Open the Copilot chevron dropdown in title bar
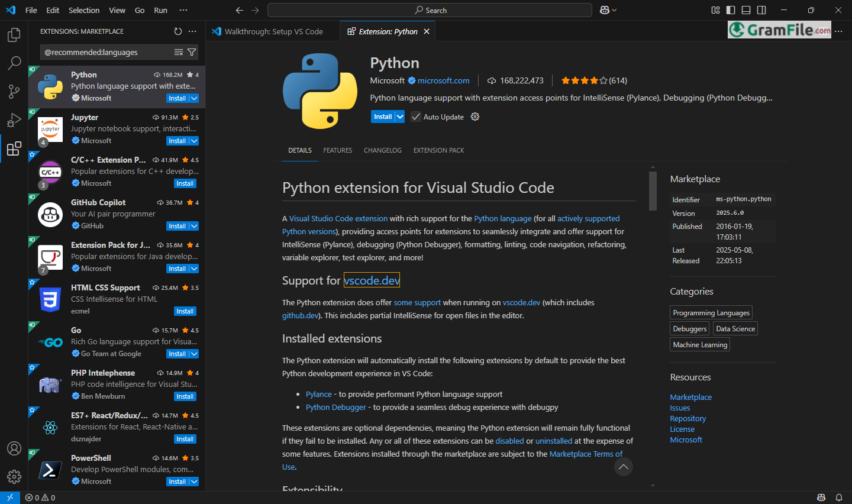The image size is (852, 504). click(x=614, y=10)
